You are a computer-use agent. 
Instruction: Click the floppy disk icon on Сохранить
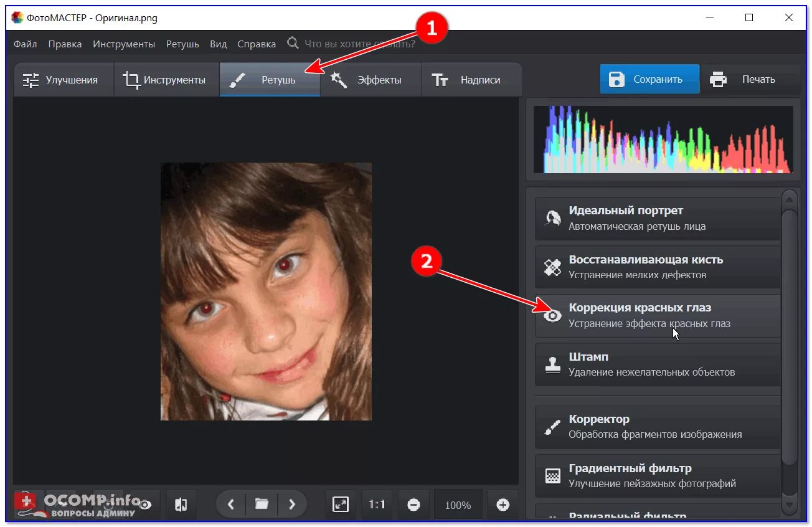(616, 79)
